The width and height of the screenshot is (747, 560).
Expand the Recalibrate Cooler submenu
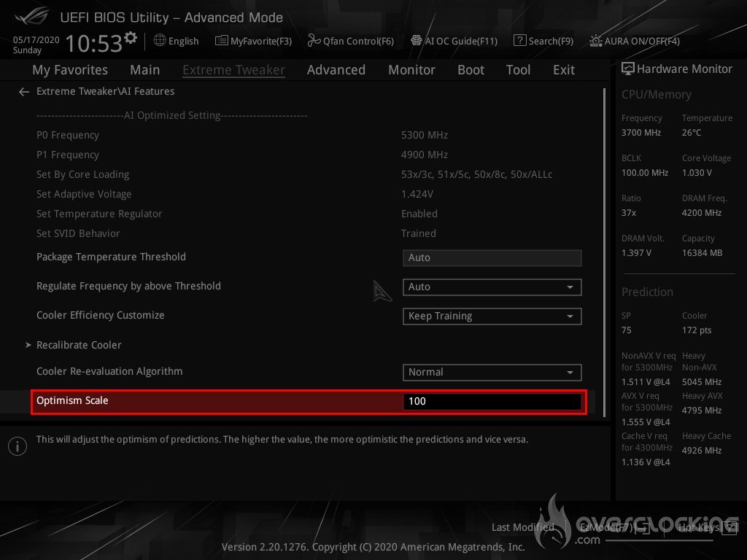(x=79, y=345)
